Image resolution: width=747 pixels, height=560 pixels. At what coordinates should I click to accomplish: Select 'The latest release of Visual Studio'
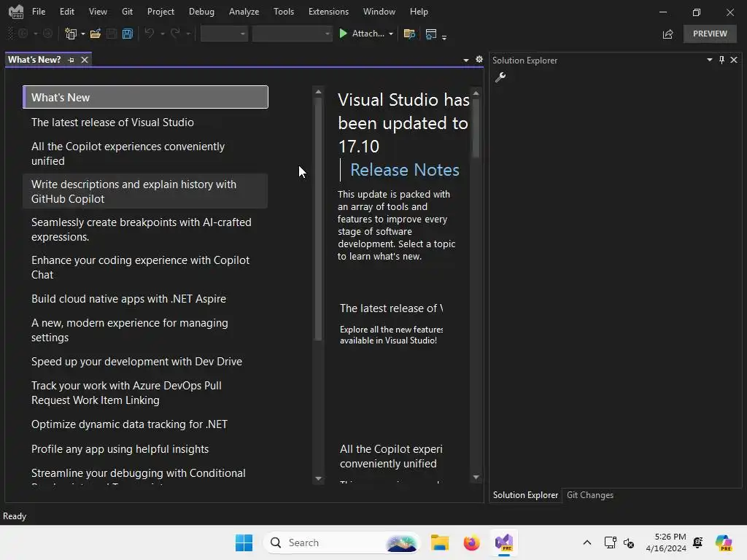tap(145, 122)
